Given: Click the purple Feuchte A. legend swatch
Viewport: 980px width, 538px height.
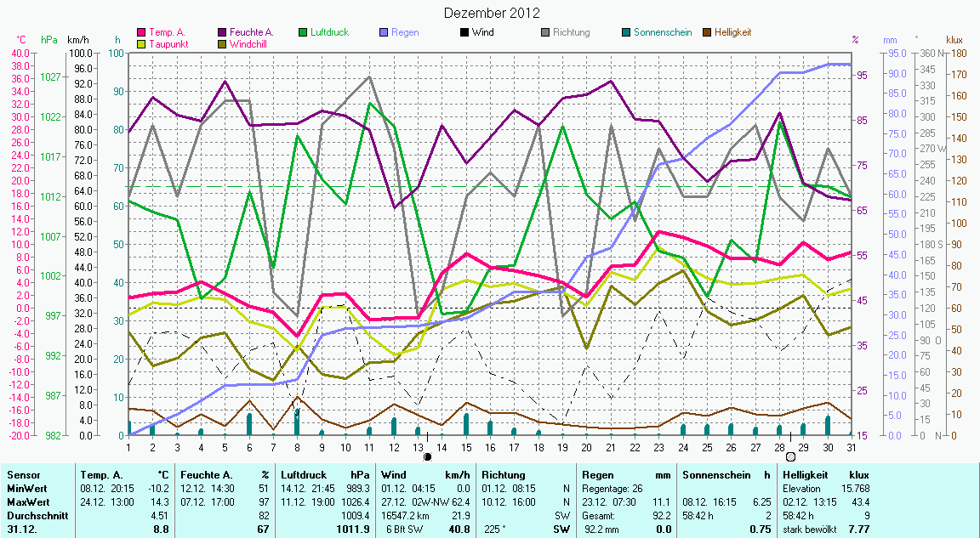Looking at the screenshot, I should 222,32.
